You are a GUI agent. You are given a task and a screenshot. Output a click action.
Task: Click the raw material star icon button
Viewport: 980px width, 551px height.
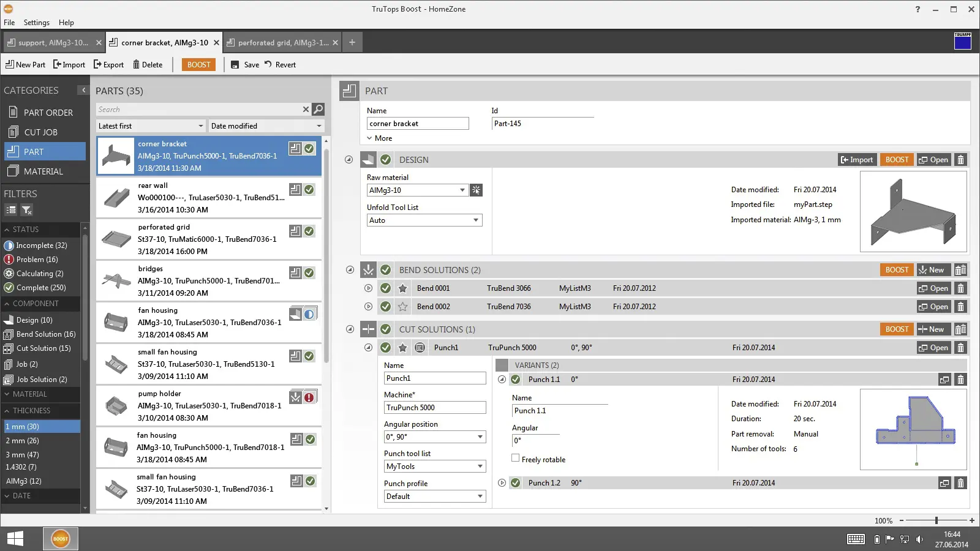click(476, 190)
